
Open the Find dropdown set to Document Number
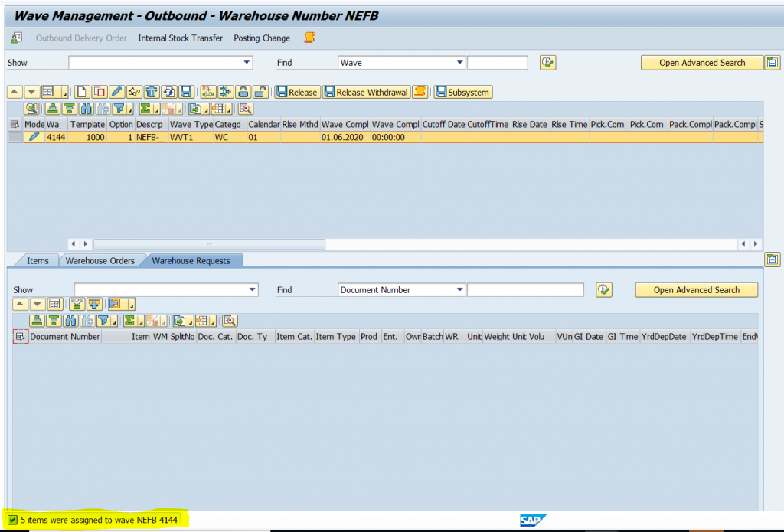tap(459, 290)
